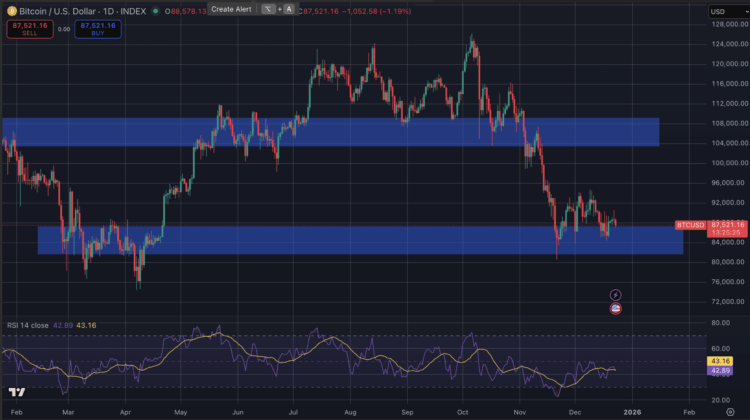Click the 80,000.00 price axis label
Image resolution: width=750 pixels, height=420 pixels.
(x=728, y=262)
